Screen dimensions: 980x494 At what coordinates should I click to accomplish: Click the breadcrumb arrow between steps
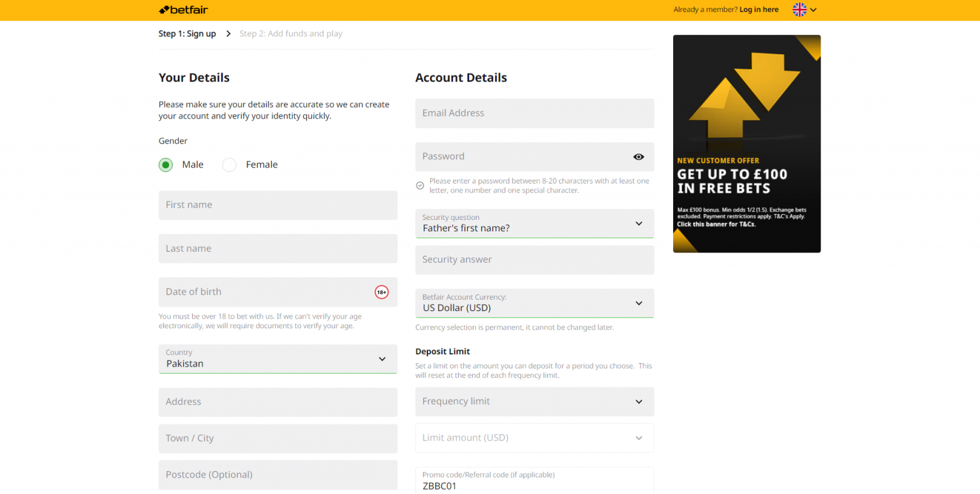(228, 34)
